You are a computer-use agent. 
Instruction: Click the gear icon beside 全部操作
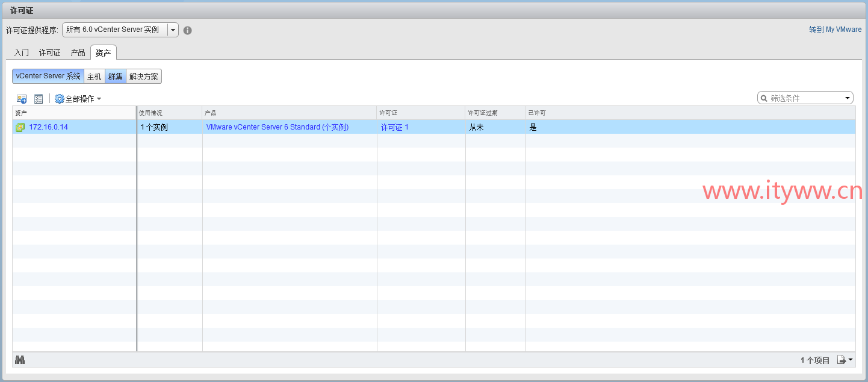(x=60, y=99)
